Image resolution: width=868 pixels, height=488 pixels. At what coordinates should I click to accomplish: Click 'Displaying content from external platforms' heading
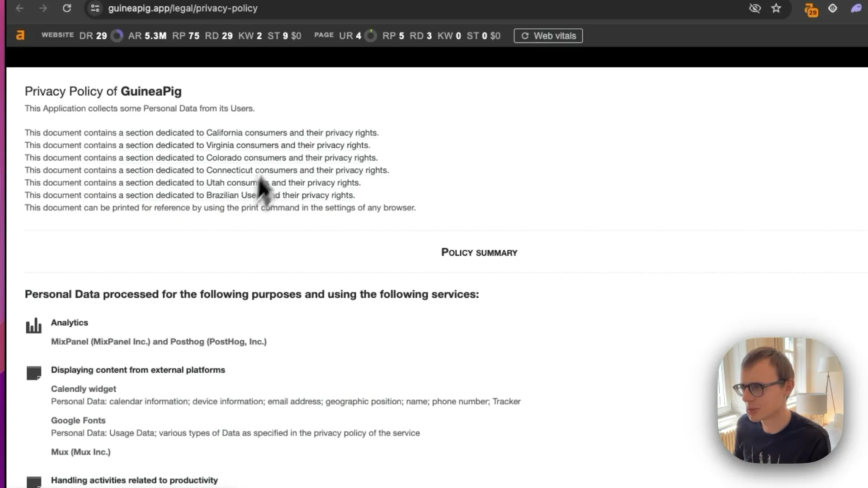tap(138, 370)
